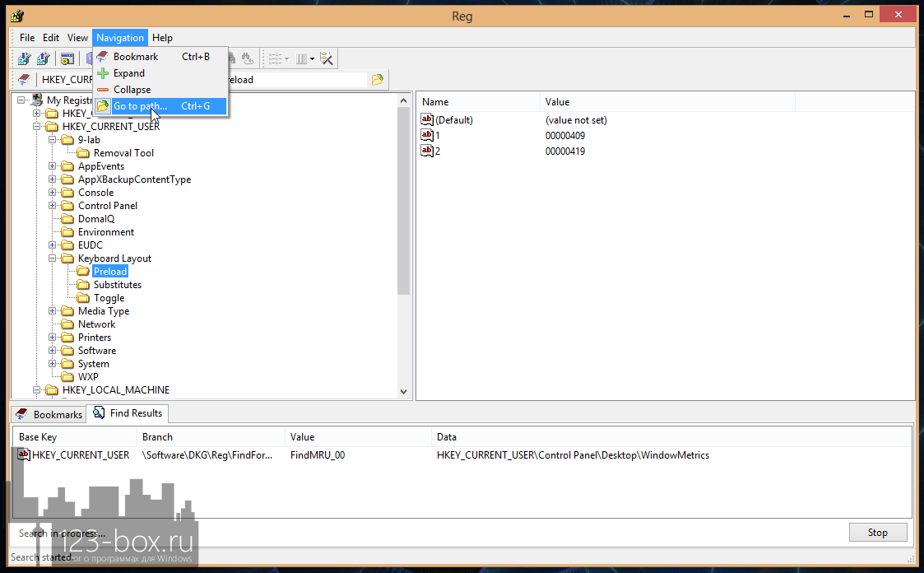This screenshot has height=573, width=924.
Task: Click the yellow go-to-path folder icon beside address bar
Action: point(377,80)
